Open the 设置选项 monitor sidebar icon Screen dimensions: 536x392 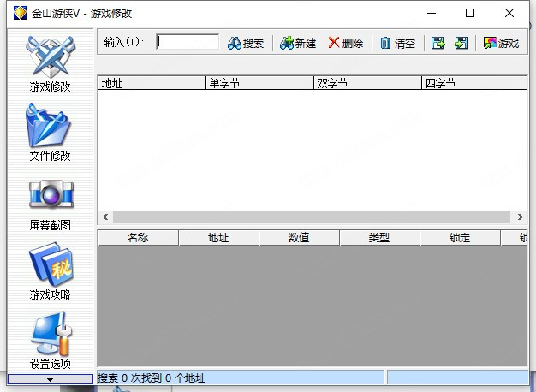[51, 333]
